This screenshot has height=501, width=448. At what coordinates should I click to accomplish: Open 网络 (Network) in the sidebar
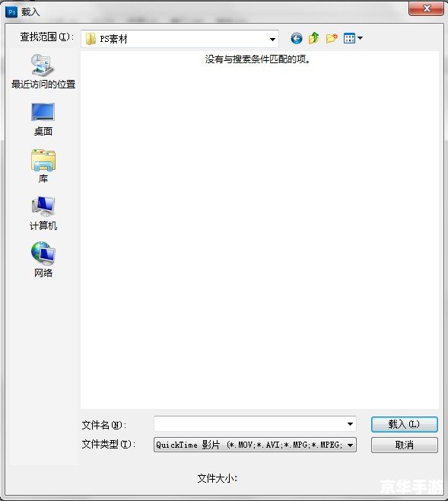pyautogui.click(x=43, y=260)
